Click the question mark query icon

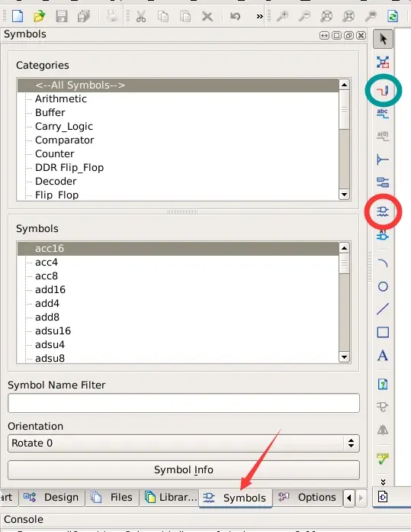383,385
